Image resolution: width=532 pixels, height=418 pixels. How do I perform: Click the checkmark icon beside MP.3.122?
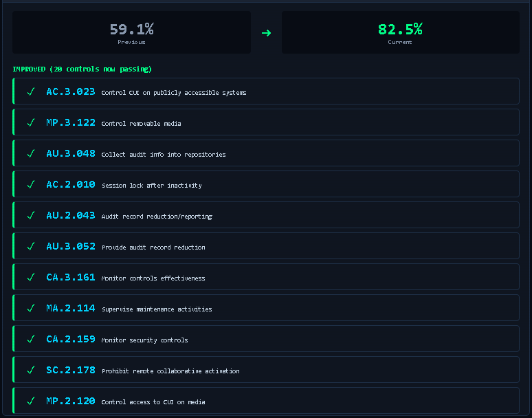click(x=31, y=122)
